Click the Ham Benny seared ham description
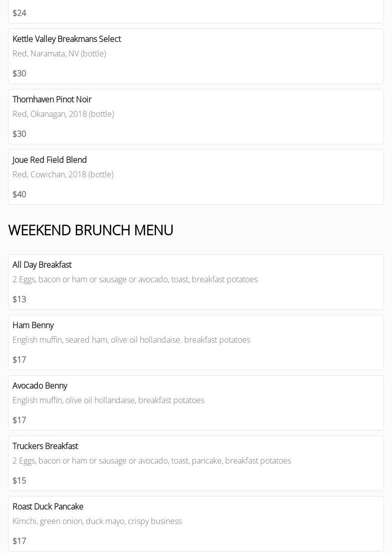The width and height of the screenshot is (392, 553). coord(131,340)
